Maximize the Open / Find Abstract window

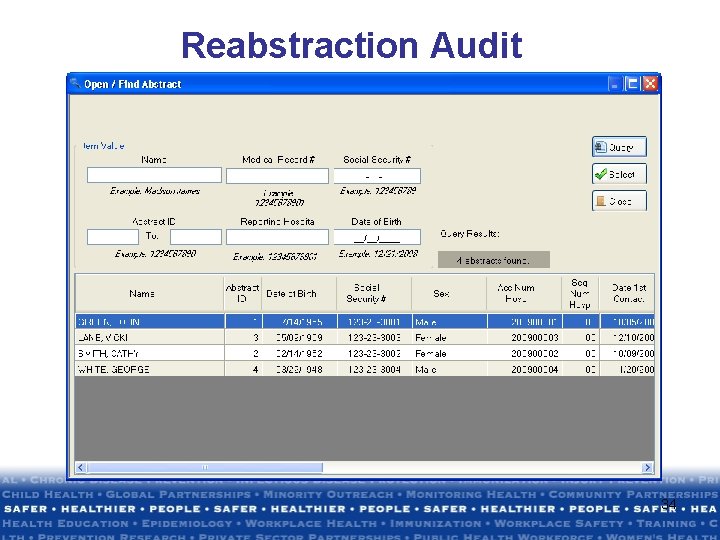coord(632,84)
